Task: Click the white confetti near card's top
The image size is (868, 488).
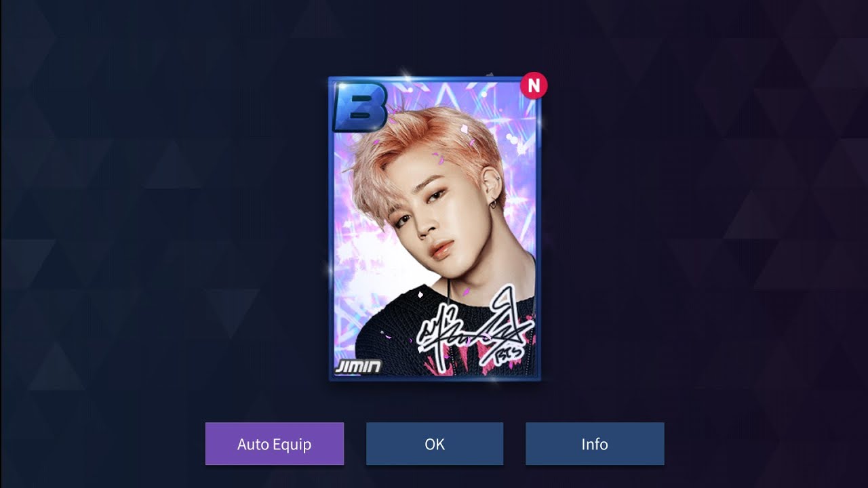Action: [464, 127]
